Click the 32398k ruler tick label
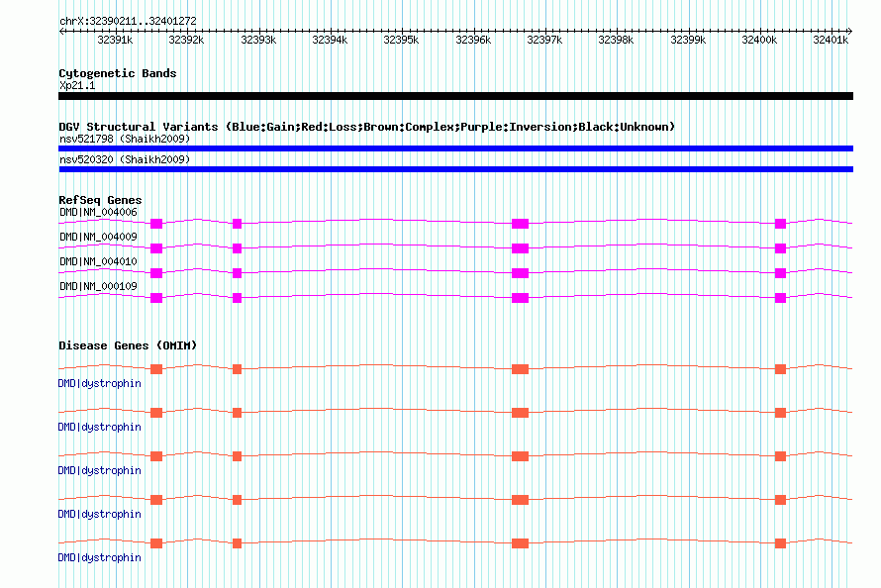The width and height of the screenshot is (881, 588). (616, 40)
